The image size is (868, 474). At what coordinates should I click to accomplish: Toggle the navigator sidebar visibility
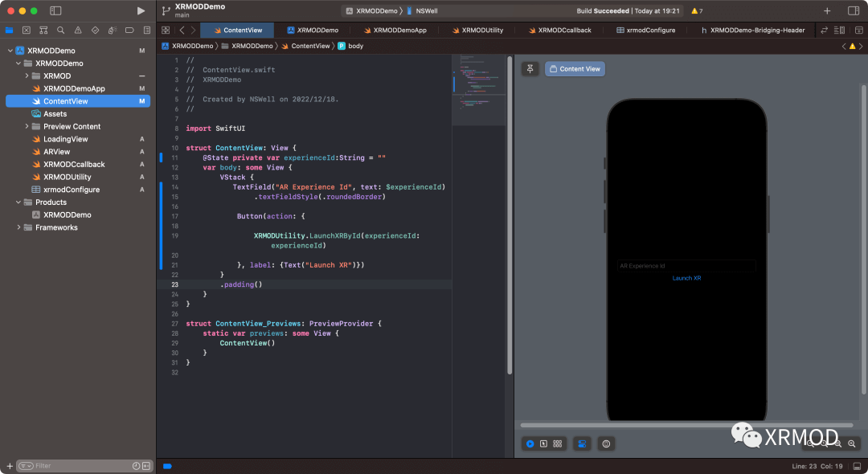tap(55, 10)
